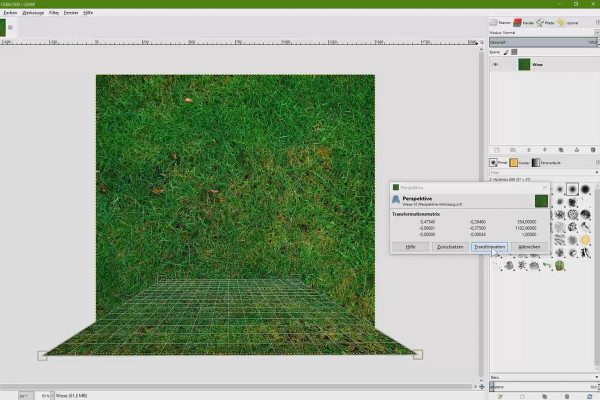Screen dimensions: 600x400
Task: Create a new layer group
Action: [x=513, y=150]
